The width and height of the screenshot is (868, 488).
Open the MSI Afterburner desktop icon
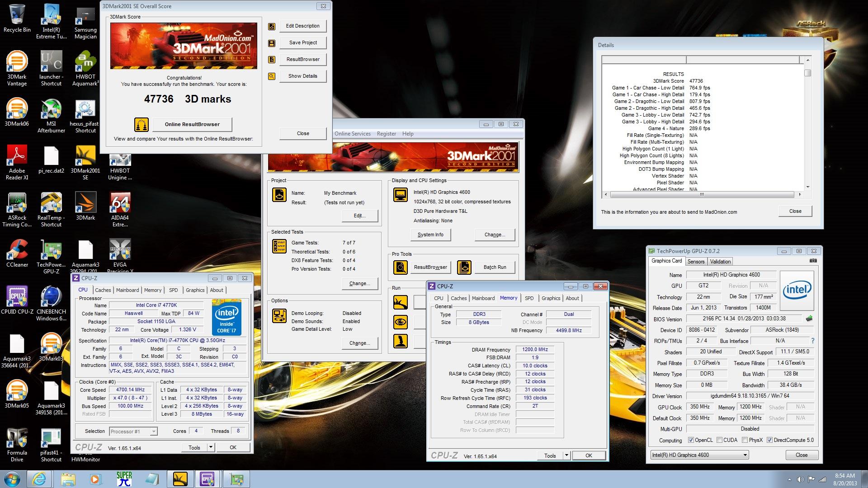(x=51, y=115)
